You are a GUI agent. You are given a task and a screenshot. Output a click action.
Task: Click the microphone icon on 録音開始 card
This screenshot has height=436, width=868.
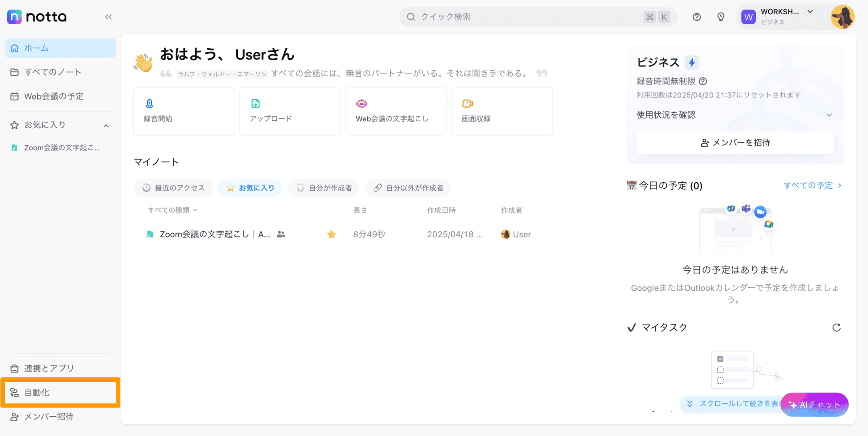tap(149, 104)
